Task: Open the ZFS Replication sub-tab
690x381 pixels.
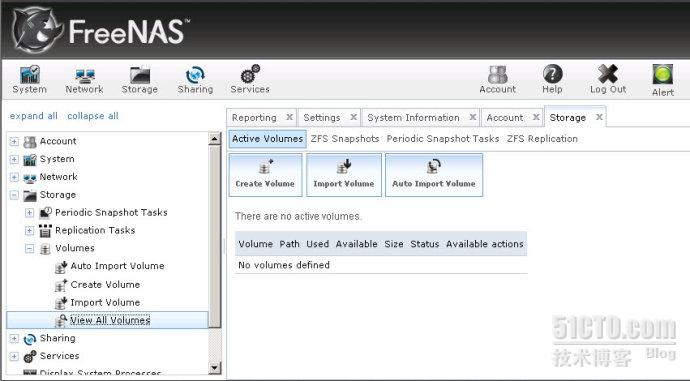Action: click(542, 139)
